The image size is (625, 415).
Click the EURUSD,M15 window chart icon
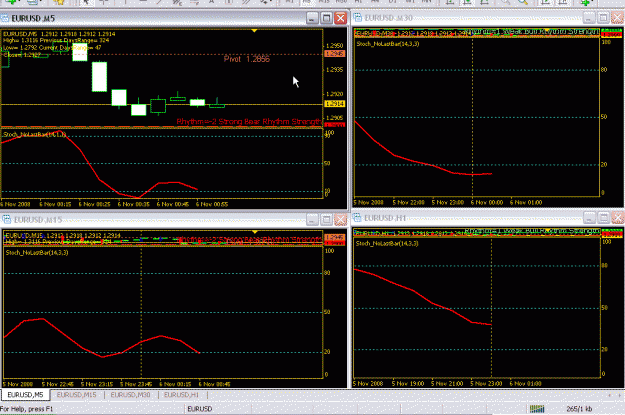click(x=6, y=219)
